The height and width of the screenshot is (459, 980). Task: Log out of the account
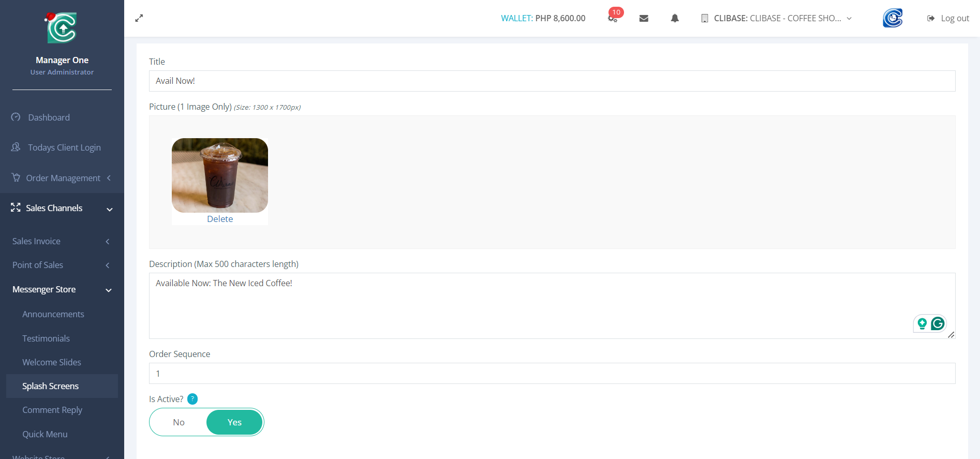948,18
